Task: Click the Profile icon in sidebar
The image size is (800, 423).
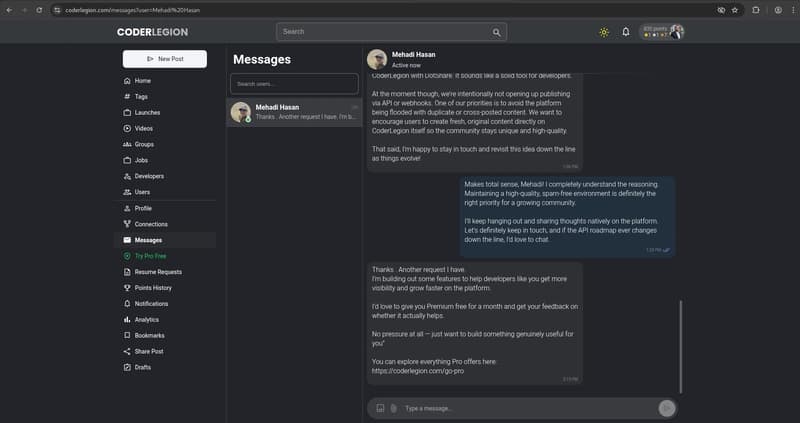Action: coord(127,208)
